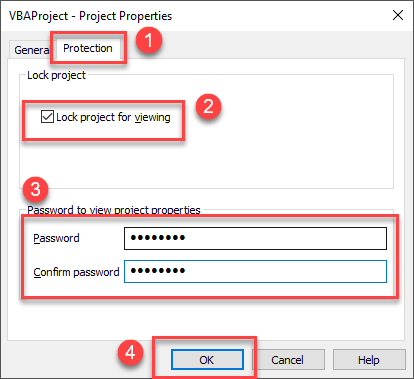The width and height of the screenshot is (414, 379).
Task: Focus the Password input field
Action: [x=255, y=238]
